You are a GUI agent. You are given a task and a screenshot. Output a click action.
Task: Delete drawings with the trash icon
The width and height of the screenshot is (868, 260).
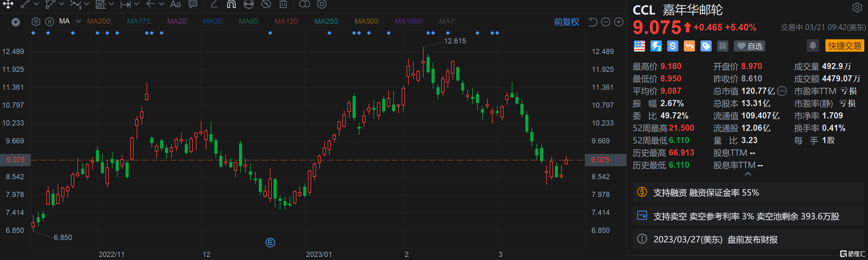click(x=283, y=4)
